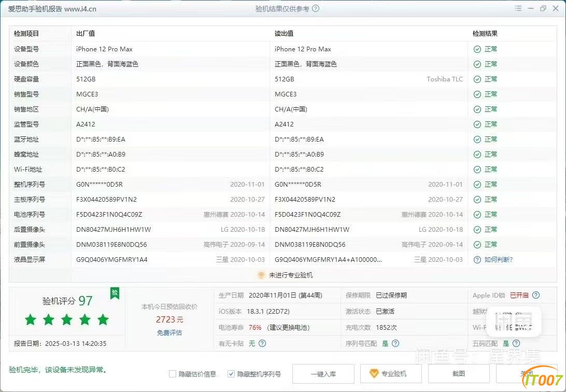
Task: Click the 电池序列号 row label
Action: pyautogui.click(x=30, y=215)
